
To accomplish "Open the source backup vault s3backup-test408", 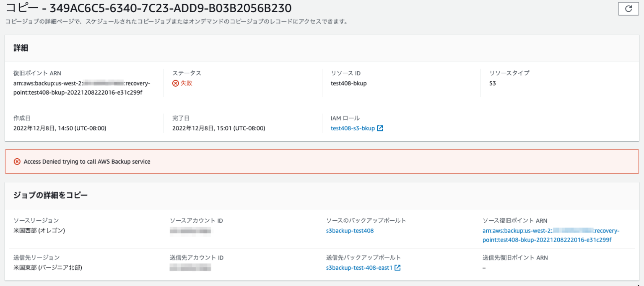I will [x=351, y=230].
